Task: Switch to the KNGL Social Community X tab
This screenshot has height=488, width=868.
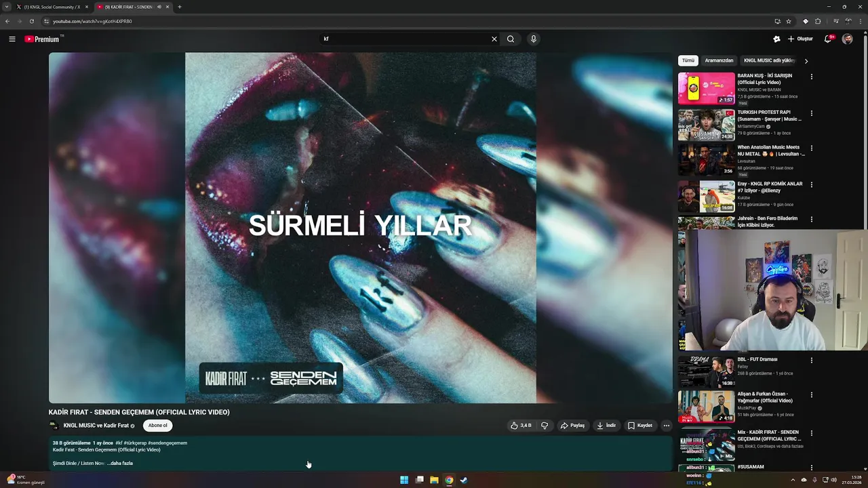Action: [52, 7]
